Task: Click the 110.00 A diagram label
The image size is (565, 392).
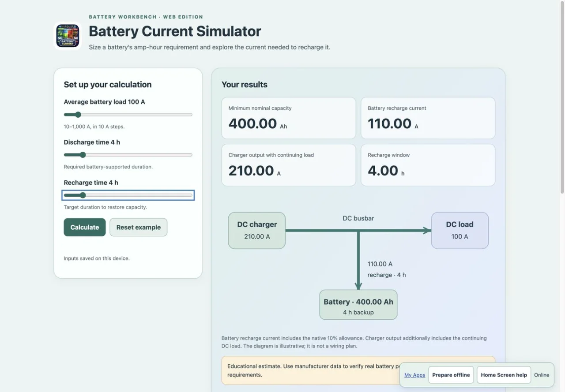Action: point(380,264)
